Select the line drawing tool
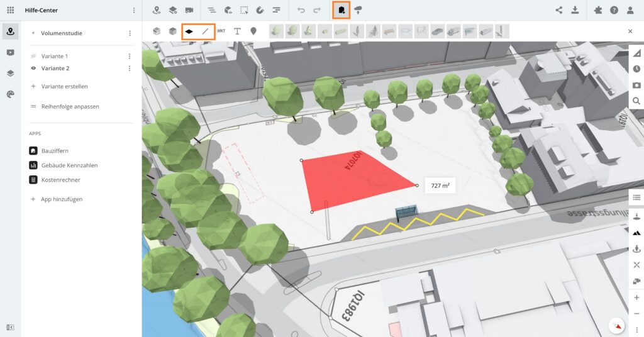Screen dimensions: 644x337 pos(205,31)
